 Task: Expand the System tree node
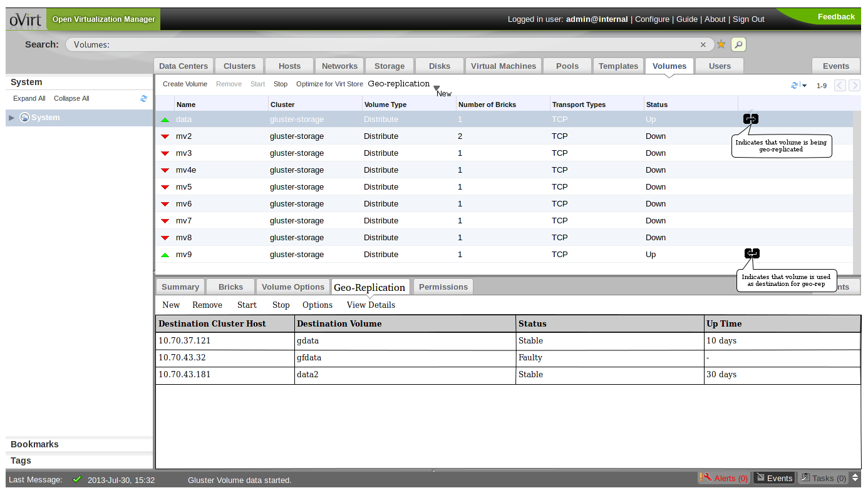tap(11, 118)
